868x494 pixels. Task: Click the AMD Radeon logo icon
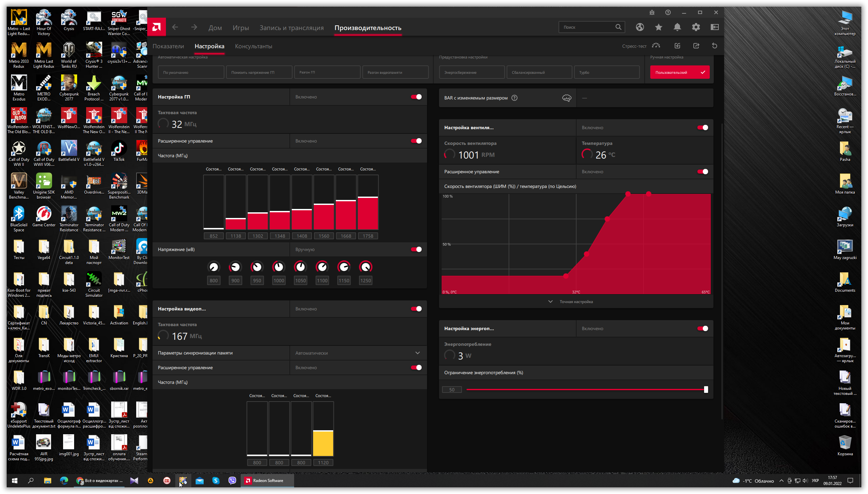click(x=157, y=27)
